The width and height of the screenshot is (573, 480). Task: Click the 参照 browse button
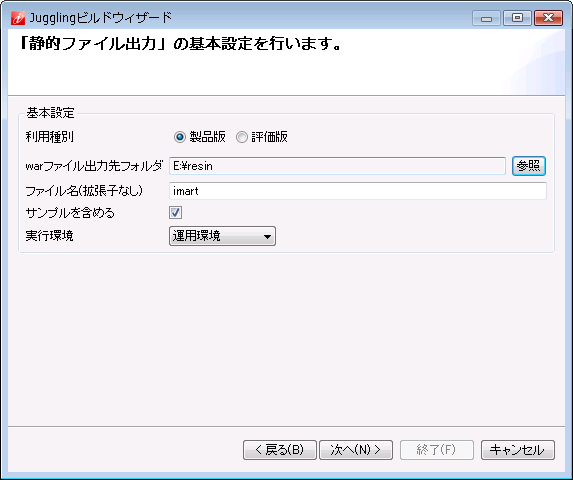click(529, 166)
